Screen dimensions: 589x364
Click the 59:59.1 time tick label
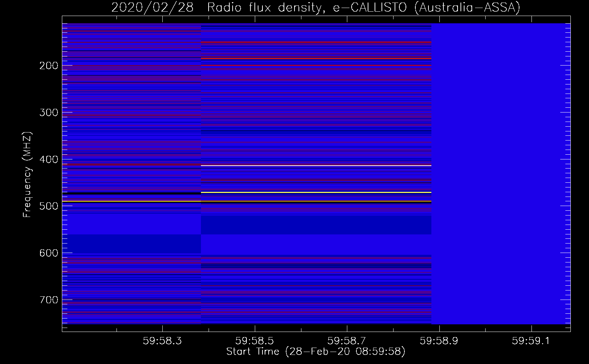(531, 341)
